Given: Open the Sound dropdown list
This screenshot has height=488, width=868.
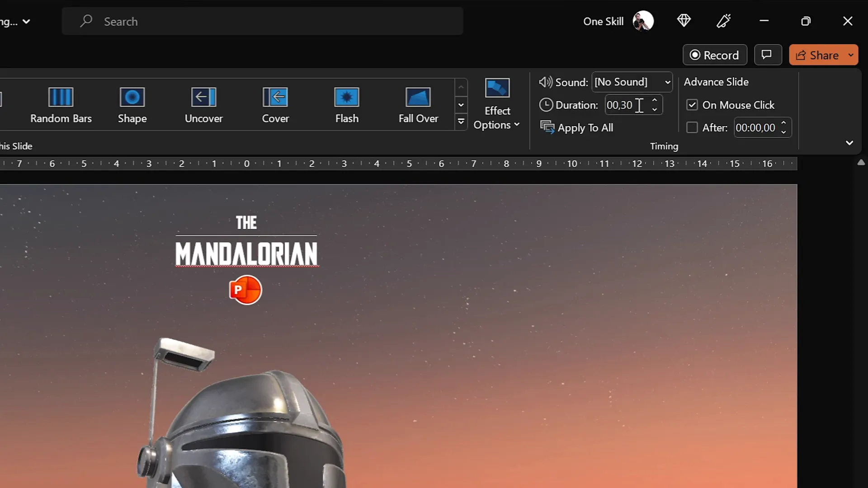Looking at the screenshot, I should point(667,82).
